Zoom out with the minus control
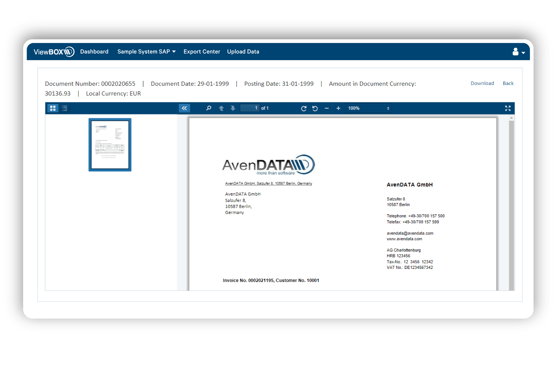Screen dimensions: 556x392 pyautogui.click(x=327, y=108)
